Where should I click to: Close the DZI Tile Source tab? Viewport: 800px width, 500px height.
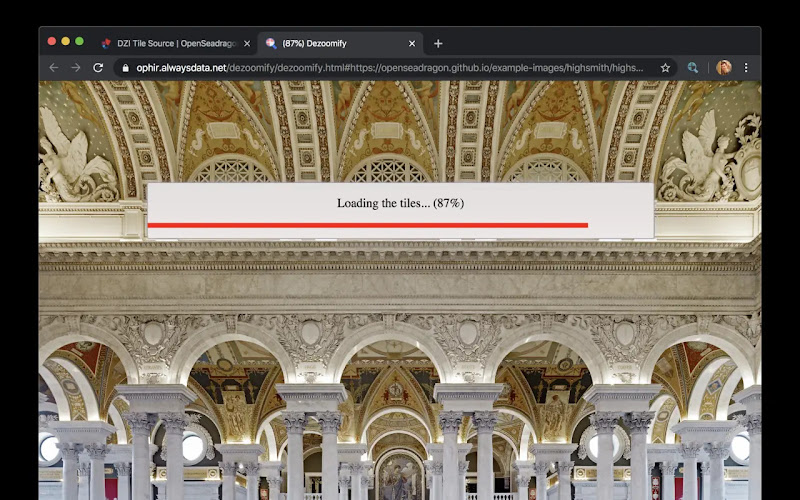247,43
